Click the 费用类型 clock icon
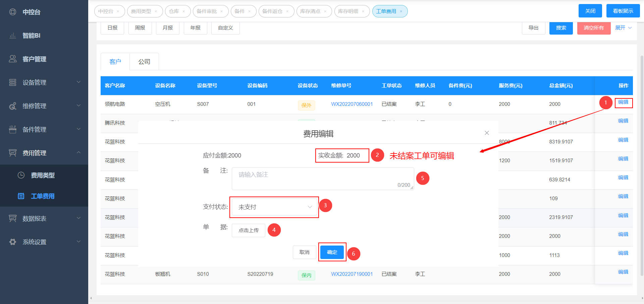The height and width of the screenshot is (304, 644). click(x=21, y=175)
